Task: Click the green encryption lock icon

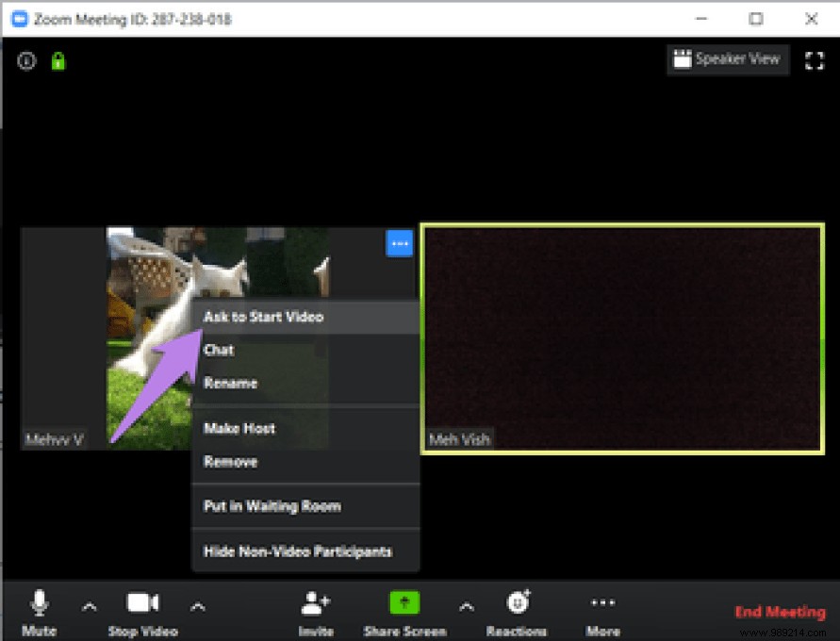Action: click(x=58, y=59)
